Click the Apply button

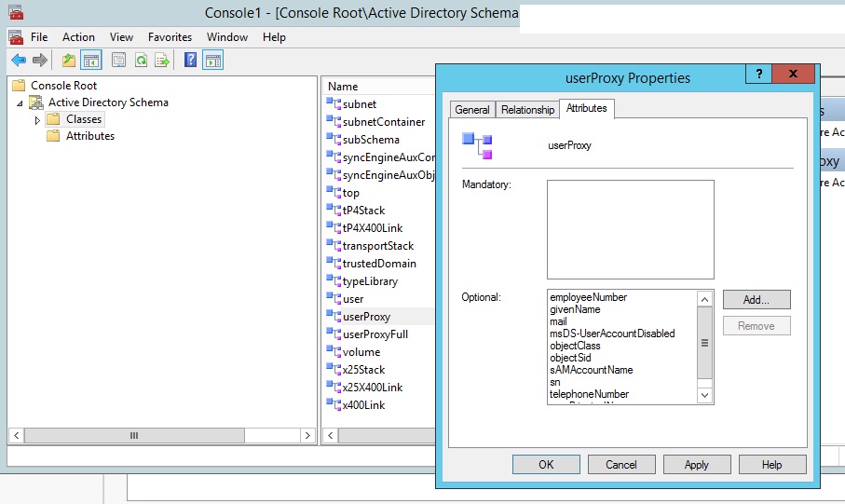point(697,465)
